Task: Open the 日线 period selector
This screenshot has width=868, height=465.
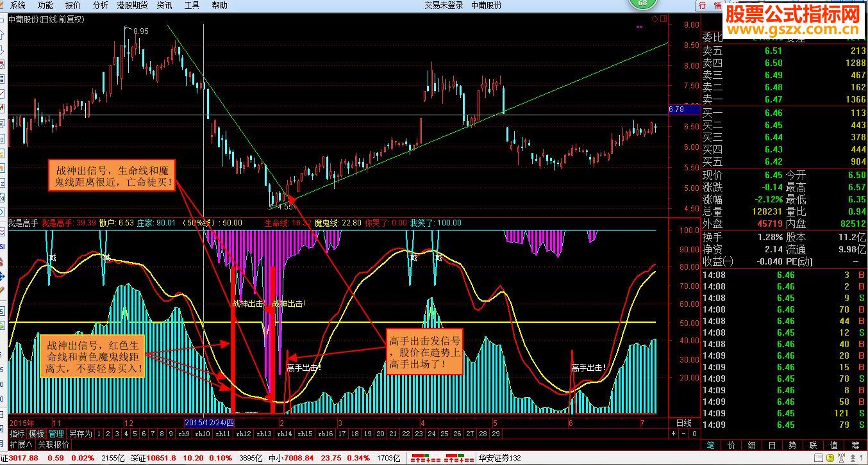Action: click(x=684, y=423)
